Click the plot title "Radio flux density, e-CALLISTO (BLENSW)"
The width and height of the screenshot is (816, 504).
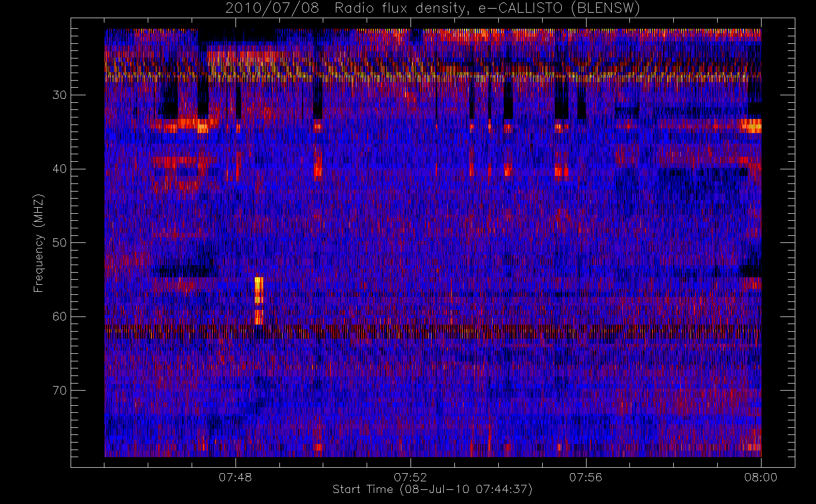pyautogui.click(x=487, y=9)
